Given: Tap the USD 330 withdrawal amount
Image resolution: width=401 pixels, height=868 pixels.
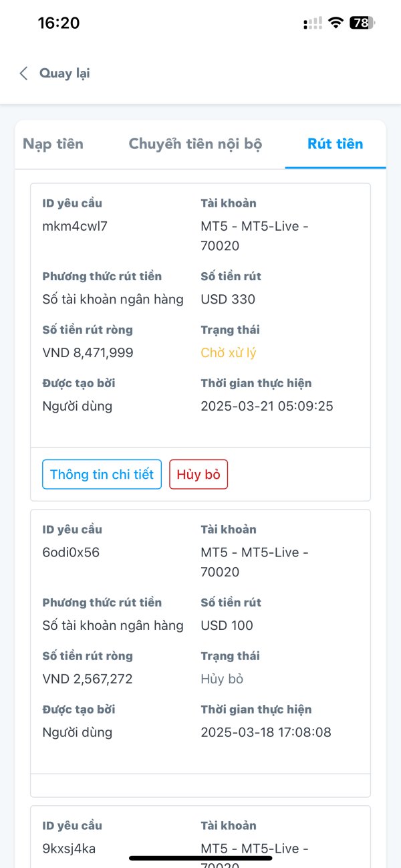Looking at the screenshot, I should (x=228, y=299).
